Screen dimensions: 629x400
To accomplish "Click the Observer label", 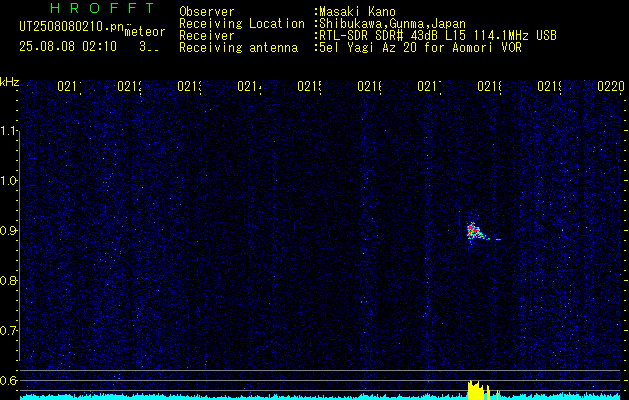I will (x=207, y=12).
